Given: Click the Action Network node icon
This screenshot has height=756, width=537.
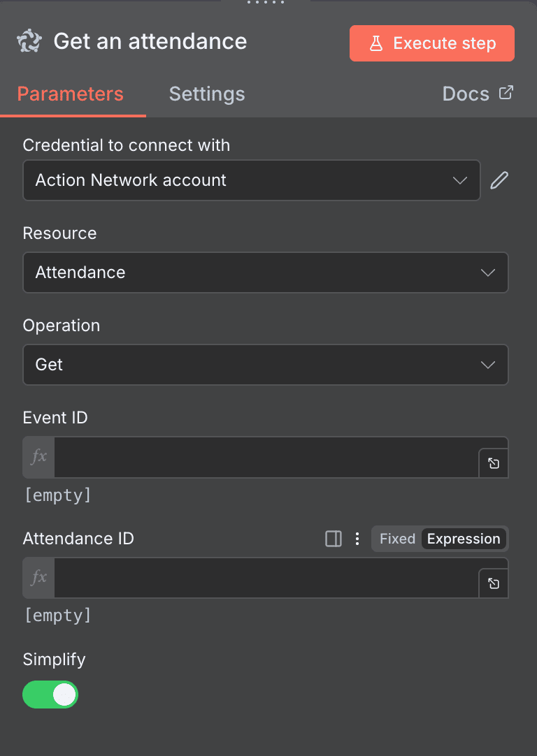Looking at the screenshot, I should pos(29,42).
